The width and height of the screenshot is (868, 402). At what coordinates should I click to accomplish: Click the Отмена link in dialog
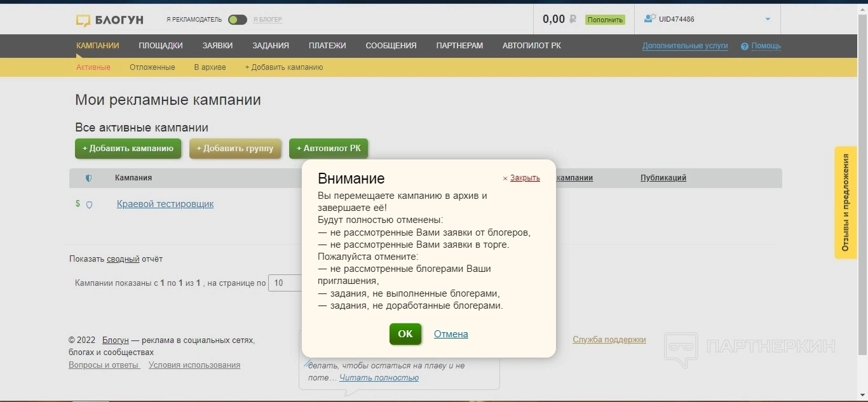[451, 334]
